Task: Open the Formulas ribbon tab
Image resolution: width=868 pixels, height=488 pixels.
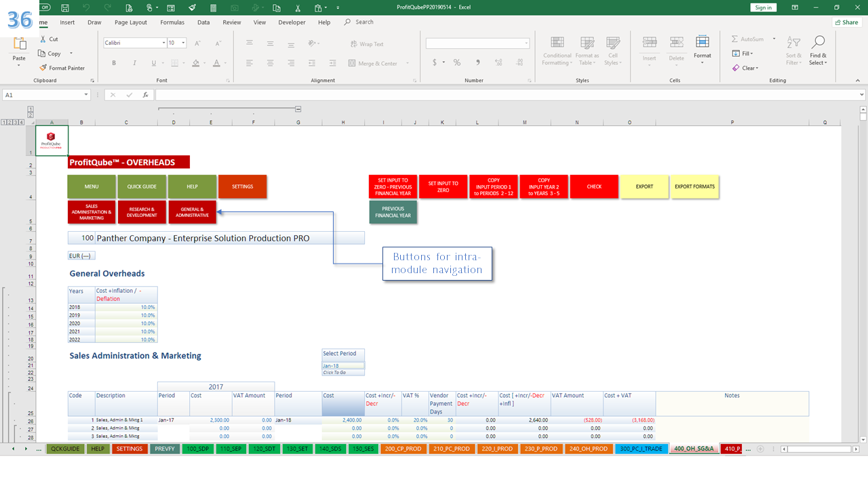Action: (172, 22)
